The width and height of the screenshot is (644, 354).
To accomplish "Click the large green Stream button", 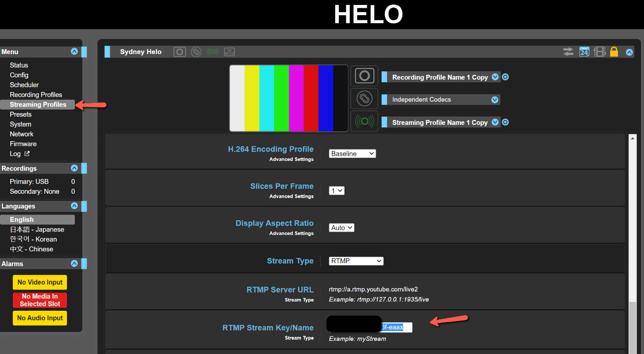I will point(364,121).
